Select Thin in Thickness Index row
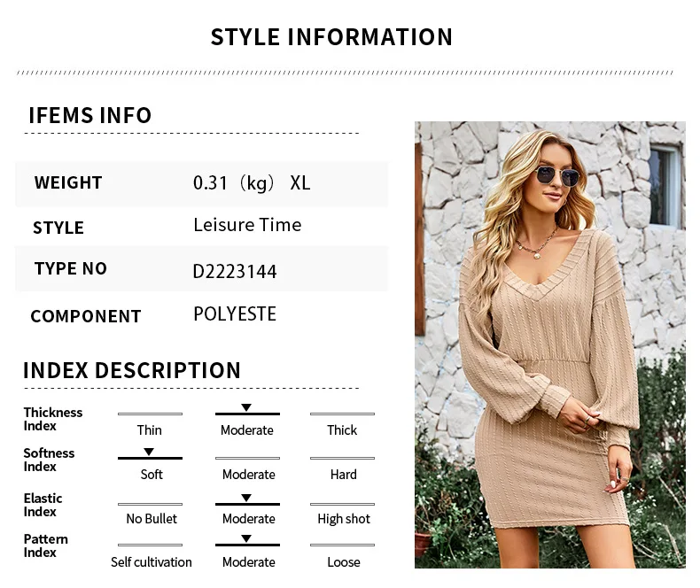The height and width of the screenshot is (588, 700). (x=150, y=430)
